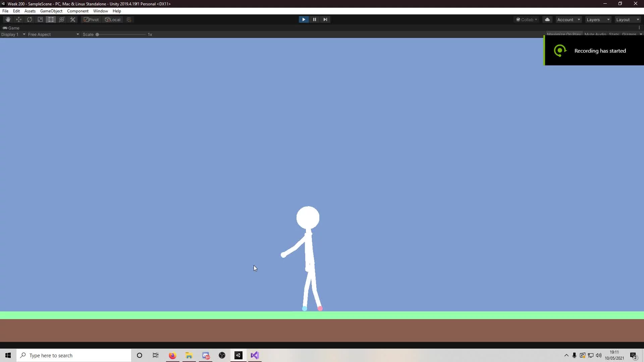Step forward one frame
This screenshot has width=644, height=362.
click(325, 19)
